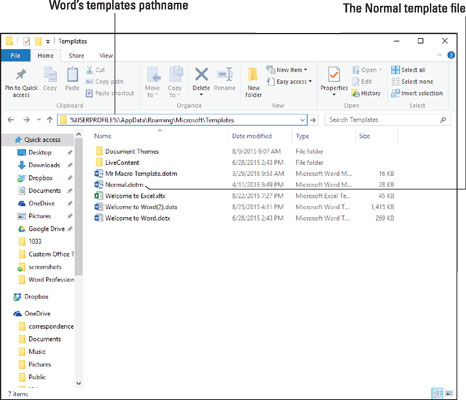Sort by Type column header
The height and width of the screenshot is (400, 466).
pos(302,136)
